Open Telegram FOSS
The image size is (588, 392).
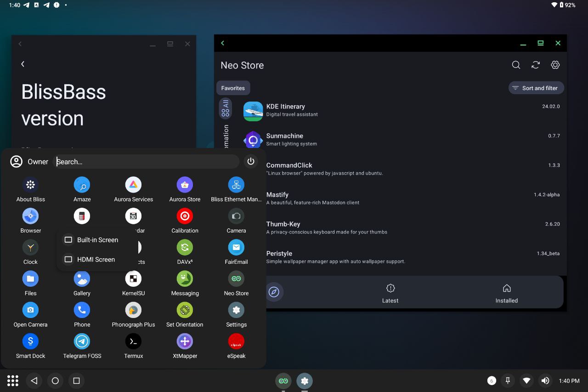click(x=82, y=341)
